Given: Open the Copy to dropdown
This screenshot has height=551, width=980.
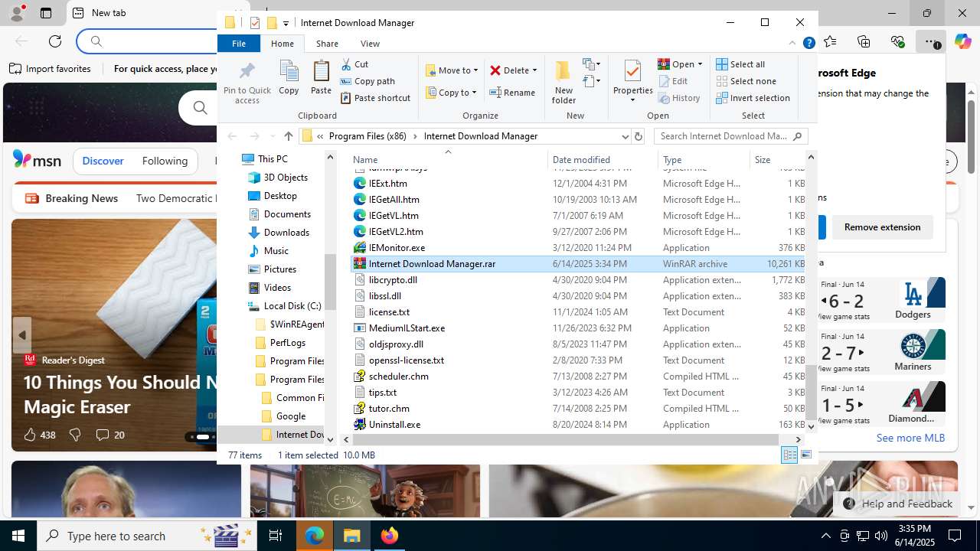Looking at the screenshot, I should pos(451,93).
